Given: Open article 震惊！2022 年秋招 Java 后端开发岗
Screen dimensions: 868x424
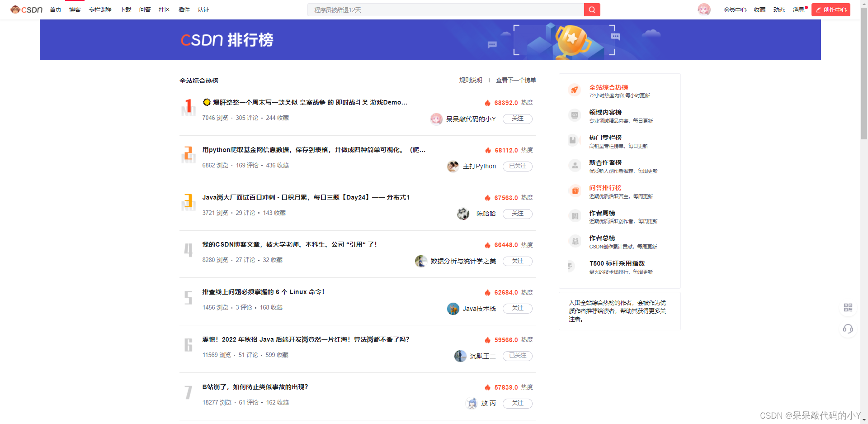Looking at the screenshot, I should click(306, 339).
